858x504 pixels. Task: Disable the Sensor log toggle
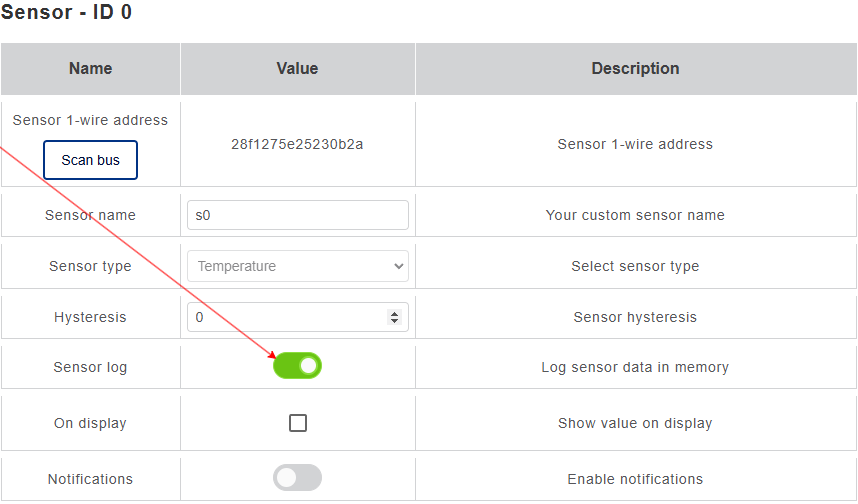[298, 366]
